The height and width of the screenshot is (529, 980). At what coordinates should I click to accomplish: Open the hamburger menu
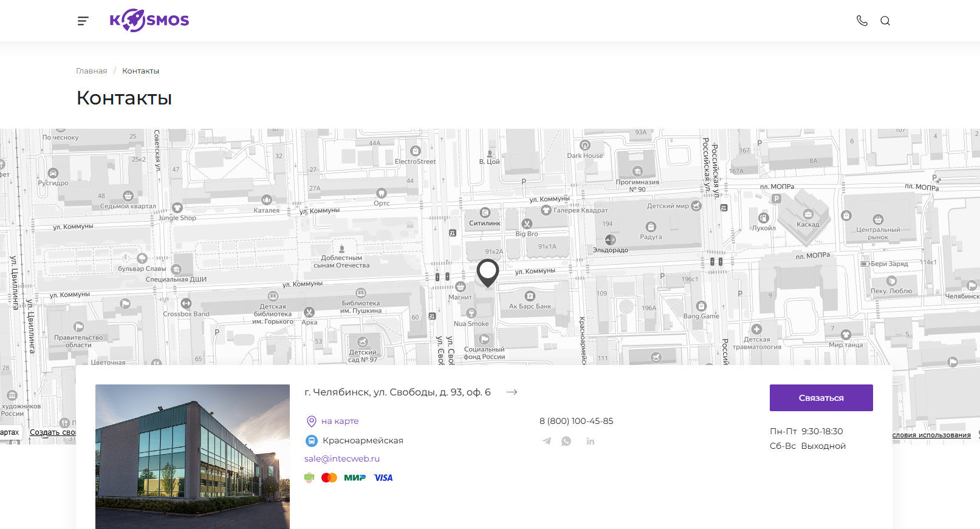[83, 21]
